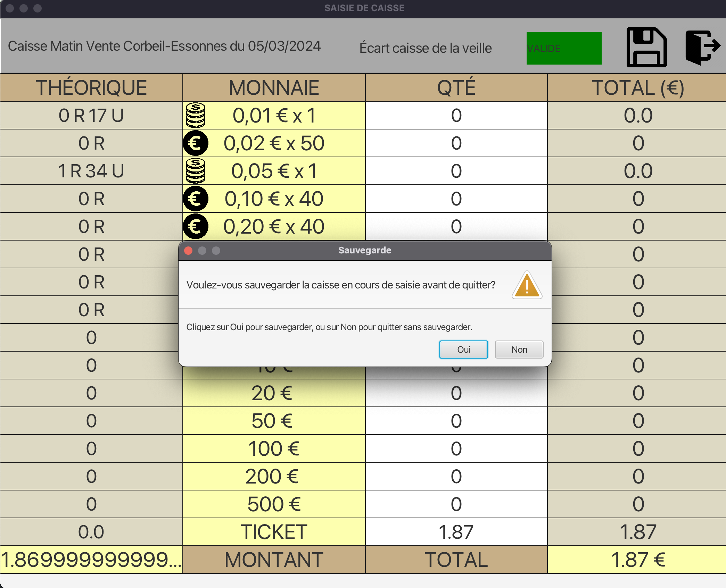Click the TICKET quantity showing 1.87
The width and height of the screenshot is (726, 588).
coord(455,531)
